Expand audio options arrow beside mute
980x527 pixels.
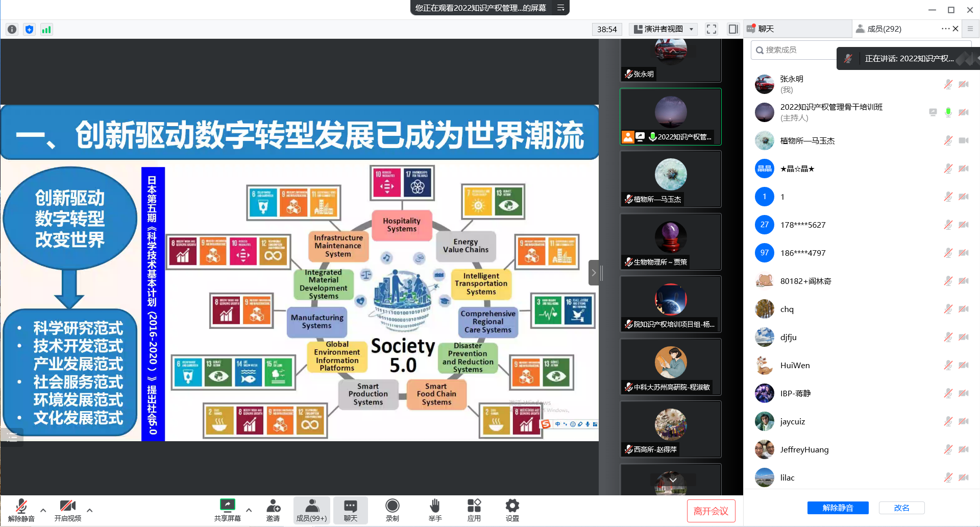pos(43,510)
